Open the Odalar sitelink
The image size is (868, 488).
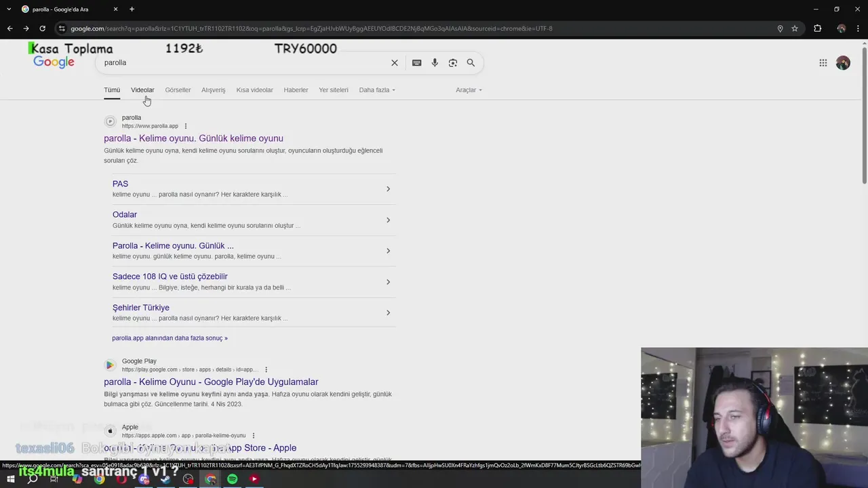coord(125,215)
